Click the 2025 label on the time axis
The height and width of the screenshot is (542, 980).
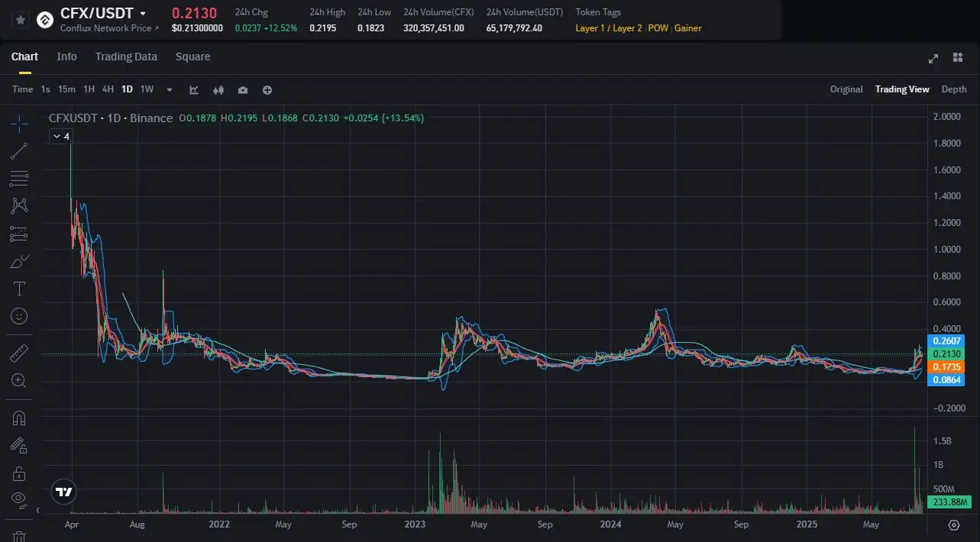pyautogui.click(x=807, y=524)
